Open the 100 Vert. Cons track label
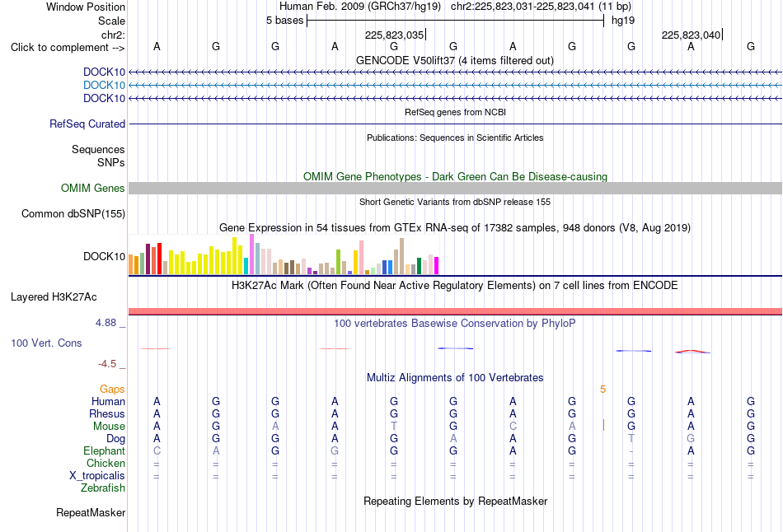Viewport: 783px width, 532px height. point(46,343)
